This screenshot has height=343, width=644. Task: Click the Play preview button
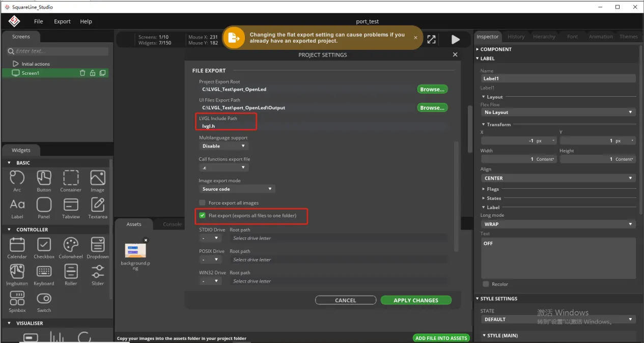[x=455, y=40]
